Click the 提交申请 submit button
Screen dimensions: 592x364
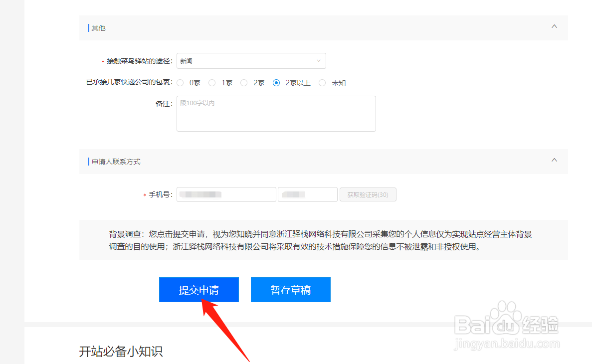pyautogui.click(x=199, y=290)
